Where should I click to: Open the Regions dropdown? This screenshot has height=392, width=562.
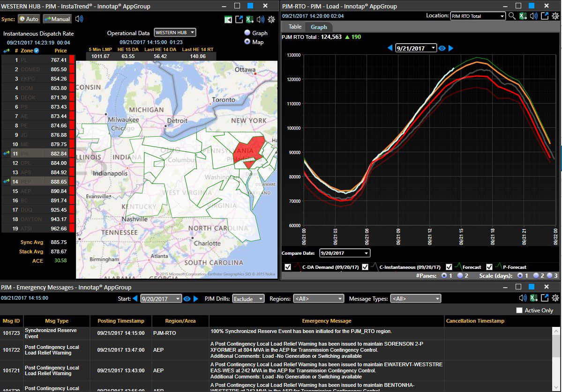(319, 298)
